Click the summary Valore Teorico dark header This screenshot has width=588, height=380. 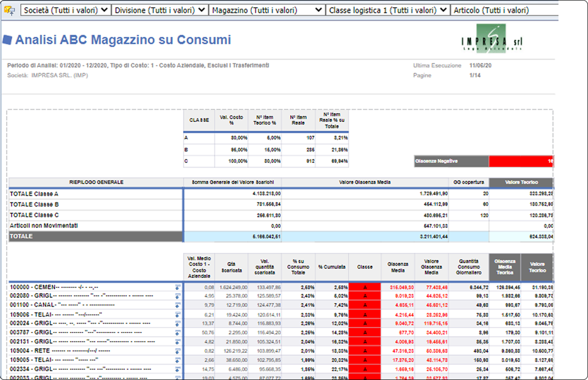tap(521, 182)
